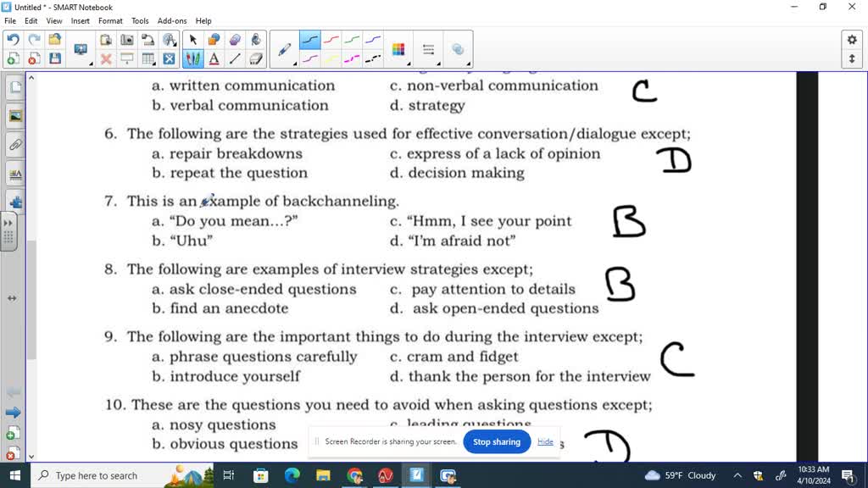The image size is (868, 488).
Task: Select the Text tool
Action: [214, 58]
